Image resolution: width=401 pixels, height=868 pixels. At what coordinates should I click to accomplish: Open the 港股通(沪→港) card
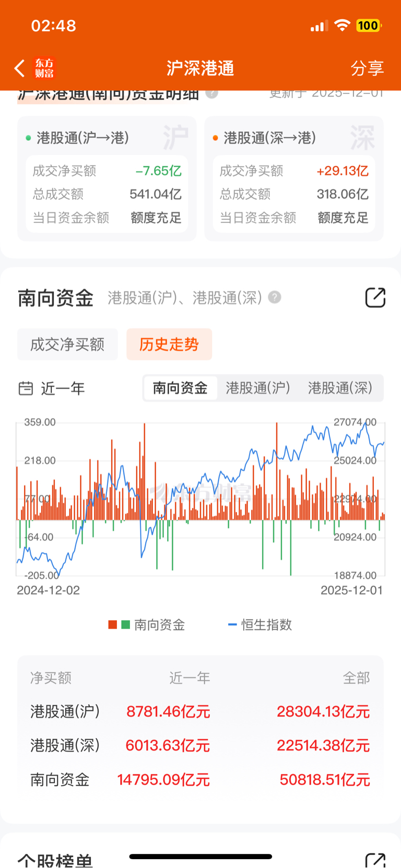[x=107, y=179]
